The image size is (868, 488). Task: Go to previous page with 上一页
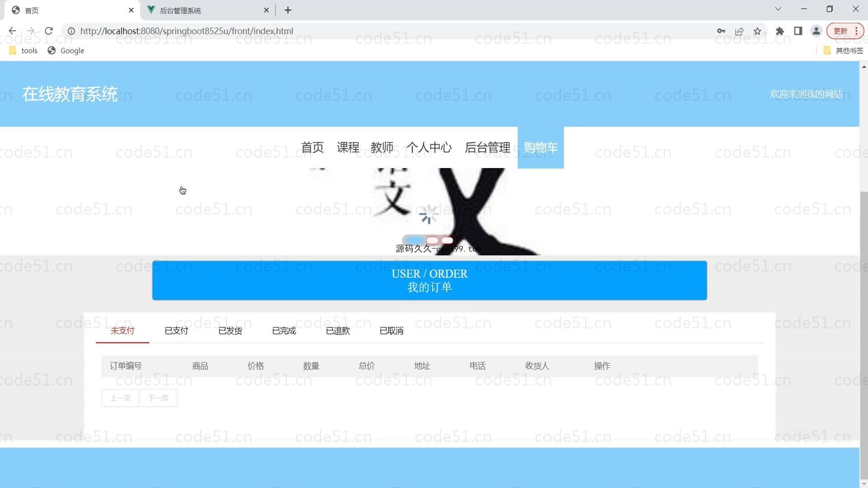tap(120, 398)
